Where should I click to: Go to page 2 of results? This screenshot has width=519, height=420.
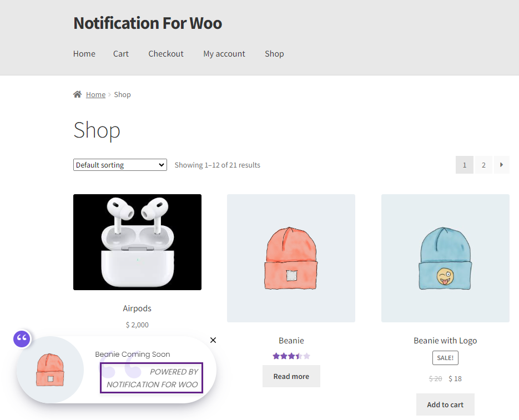click(483, 164)
